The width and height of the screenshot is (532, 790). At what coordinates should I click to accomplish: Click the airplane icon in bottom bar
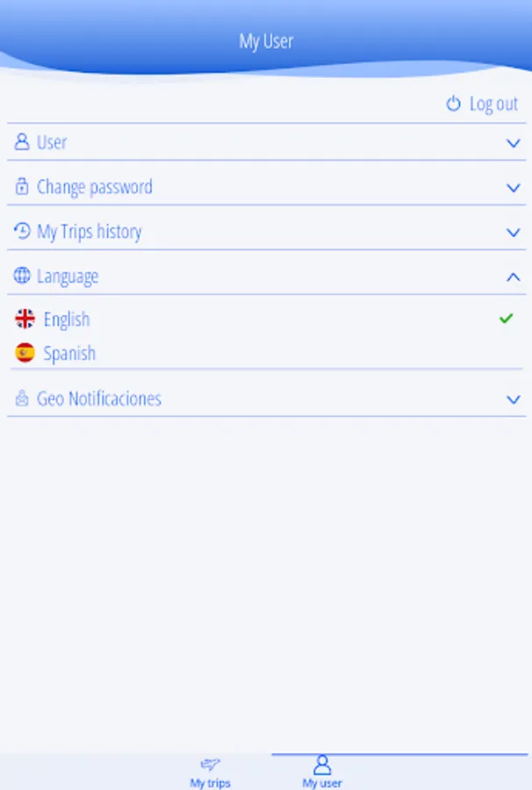click(x=210, y=764)
